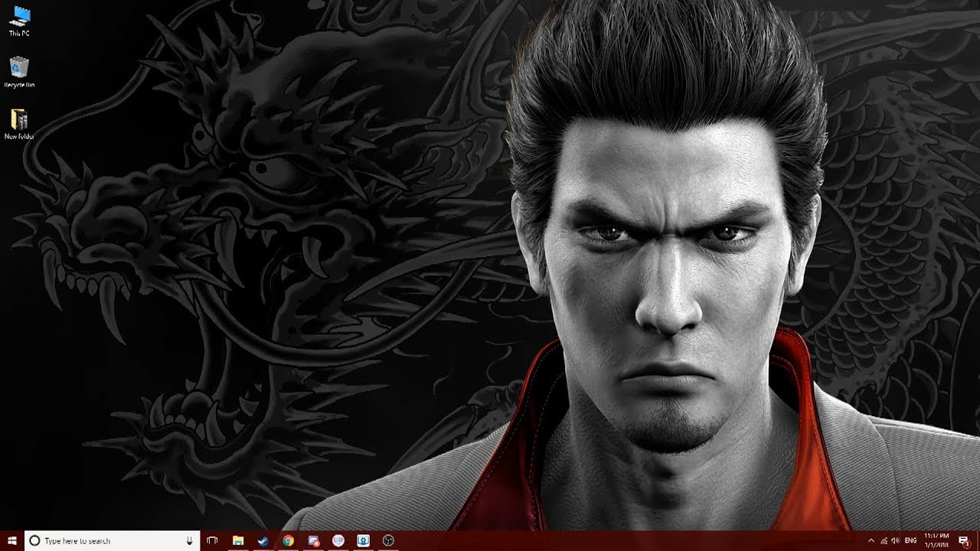Image resolution: width=980 pixels, height=551 pixels.
Task: Show hidden system tray icons
Action: click(871, 540)
